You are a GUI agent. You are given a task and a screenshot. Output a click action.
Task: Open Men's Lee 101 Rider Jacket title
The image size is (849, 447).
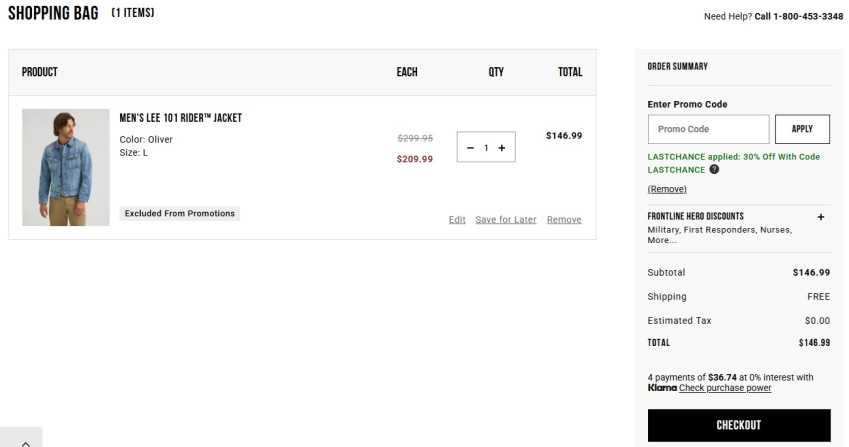tap(181, 118)
